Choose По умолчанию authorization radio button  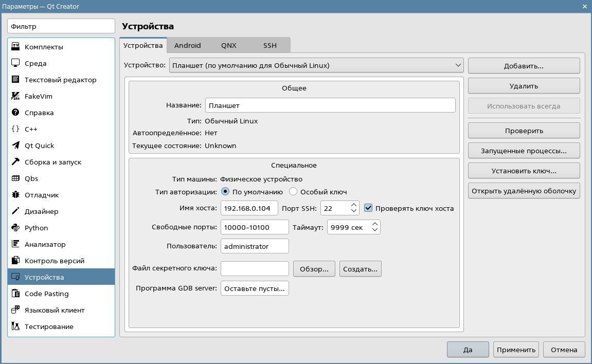225,192
